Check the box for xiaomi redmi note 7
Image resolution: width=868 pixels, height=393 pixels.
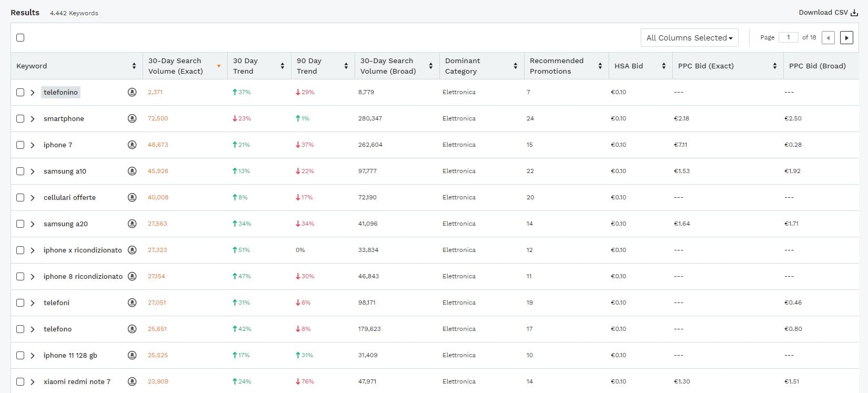click(x=20, y=381)
